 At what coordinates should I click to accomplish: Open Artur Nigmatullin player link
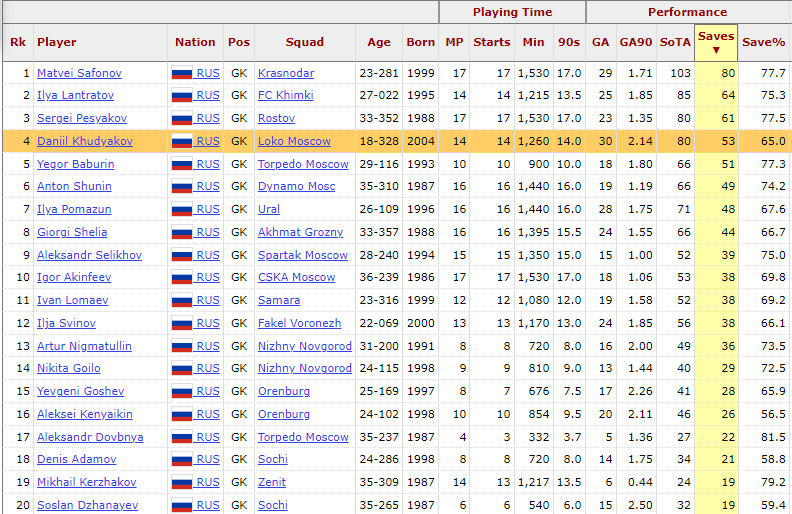click(x=84, y=346)
